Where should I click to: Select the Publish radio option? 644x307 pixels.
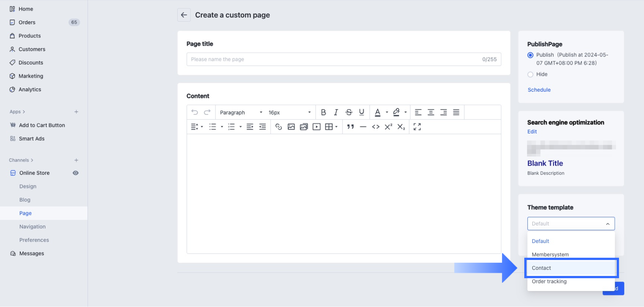(530, 55)
